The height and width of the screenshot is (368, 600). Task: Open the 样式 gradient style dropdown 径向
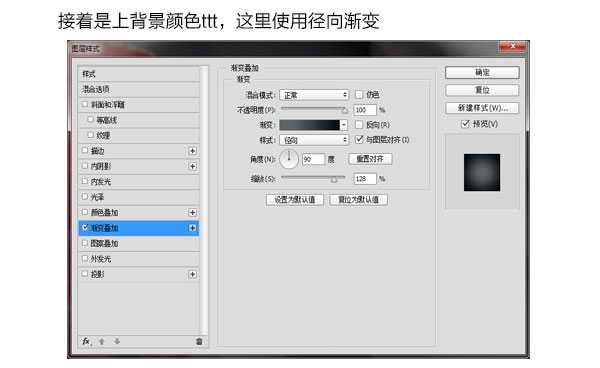point(314,140)
